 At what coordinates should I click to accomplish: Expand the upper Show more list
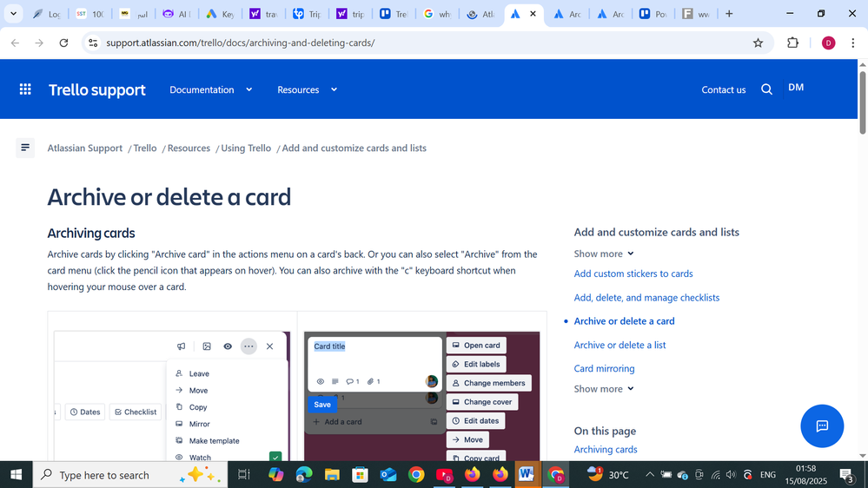pos(603,254)
